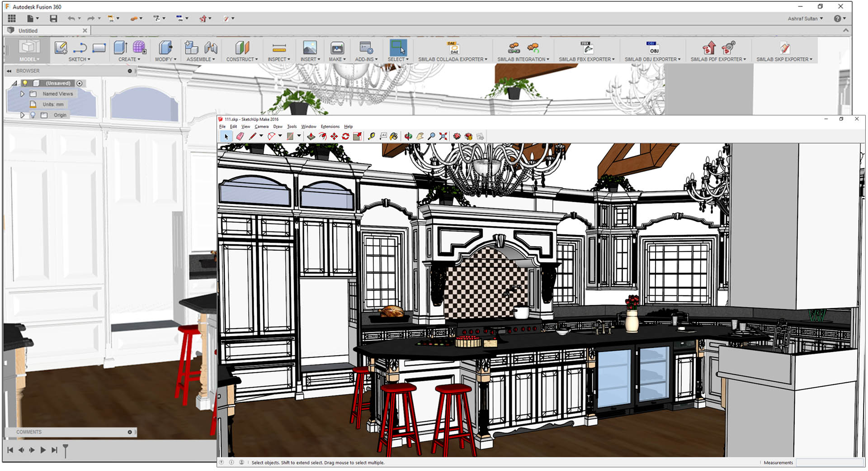
Task: Click SketchUp's Zoom Extents tool
Action: click(443, 136)
